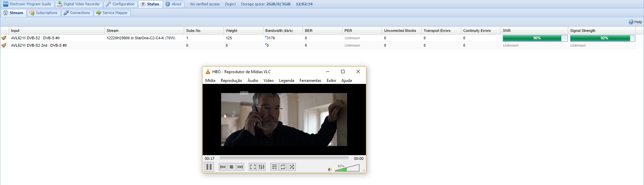Toggle VLC fullscreen mode
644x185 pixels.
pos(253,167)
